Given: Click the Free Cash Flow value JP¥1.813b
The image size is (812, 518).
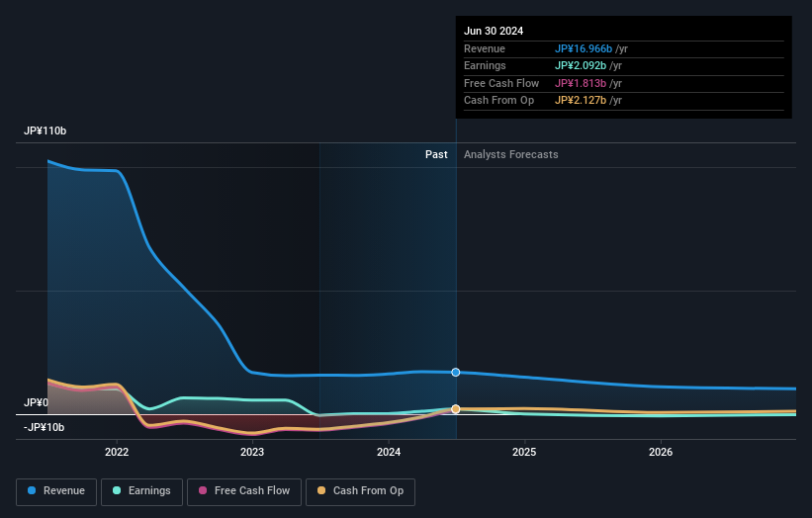Looking at the screenshot, I should tap(581, 83).
